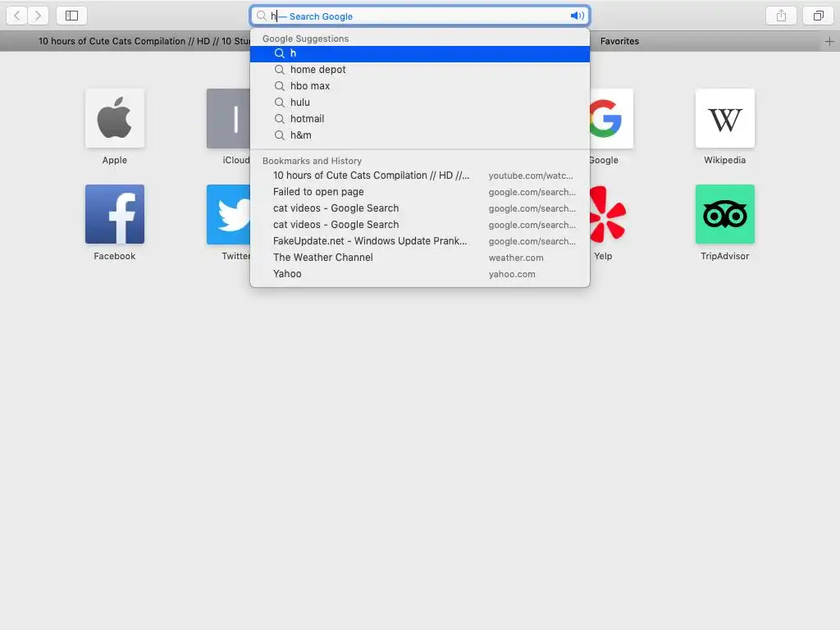Open the TripAdvisor favorite icon
Screen dimensions: 840x630
725,214
